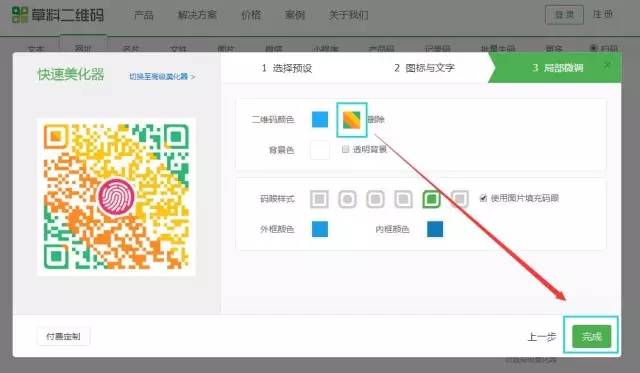Go to step 2 图标与文字
Image resolution: width=640 pixels, height=373 pixels.
[424, 68]
